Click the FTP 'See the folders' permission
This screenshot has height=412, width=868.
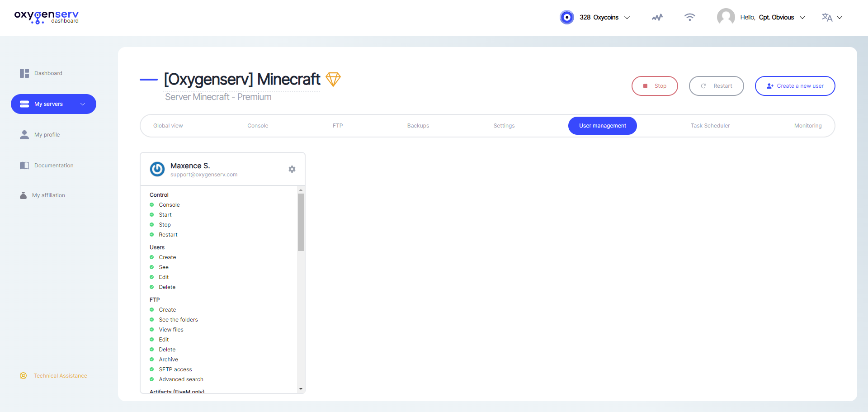[178, 320]
